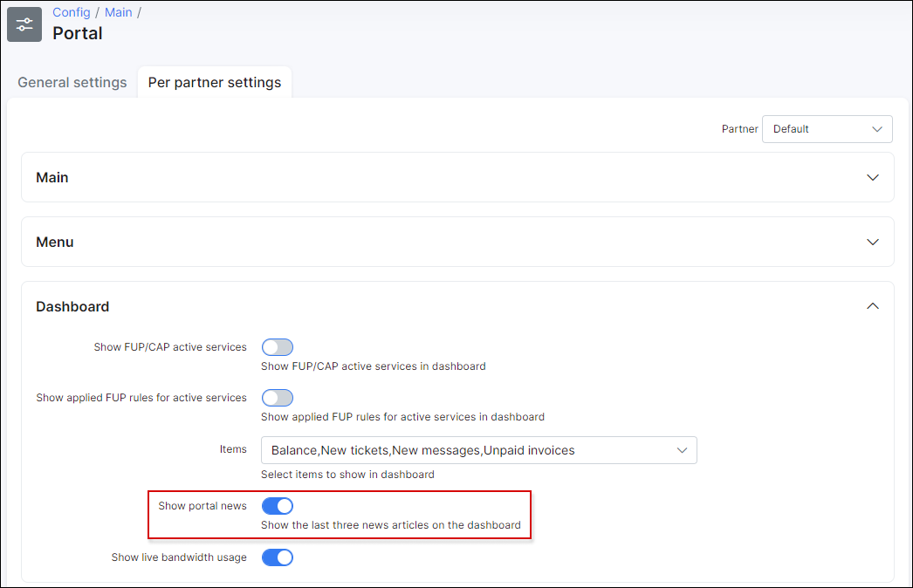Switch to General settings tab
The width and height of the screenshot is (913, 588).
(x=72, y=83)
